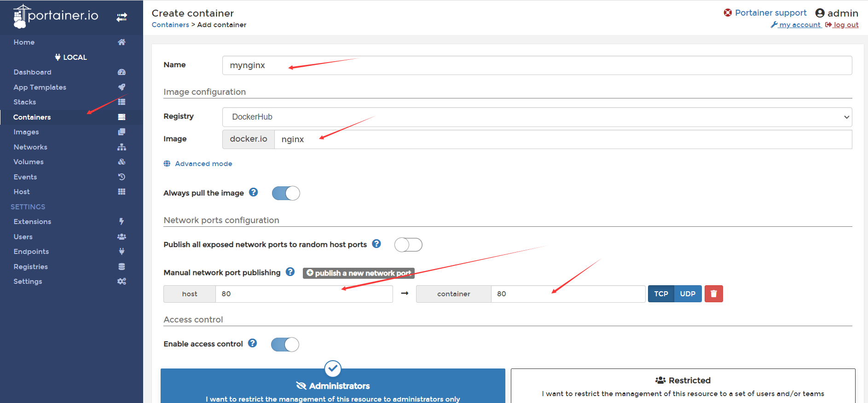Select TCP protocol for the port

point(661,294)
